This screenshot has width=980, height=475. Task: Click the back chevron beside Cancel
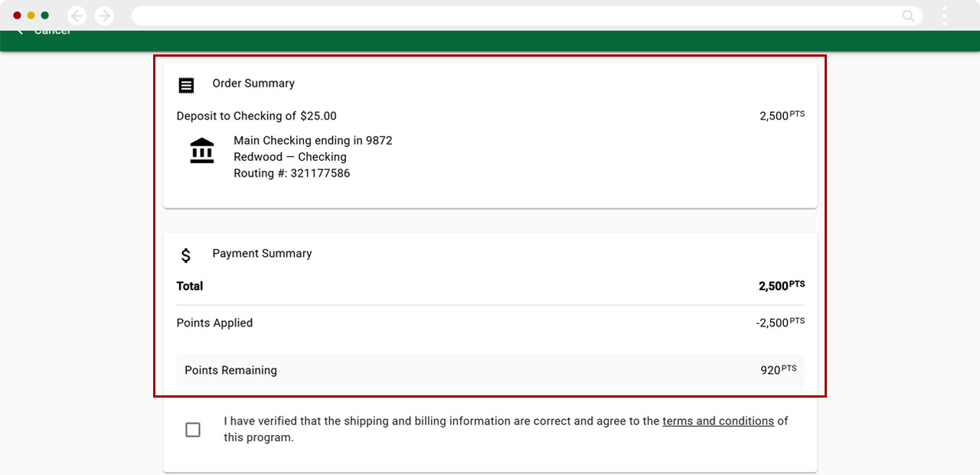point(20,32)
